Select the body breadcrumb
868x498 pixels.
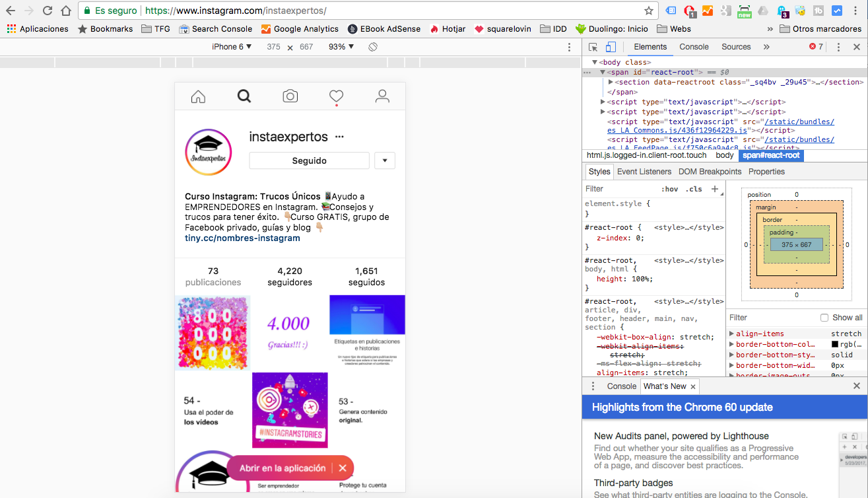click(724, 155)
